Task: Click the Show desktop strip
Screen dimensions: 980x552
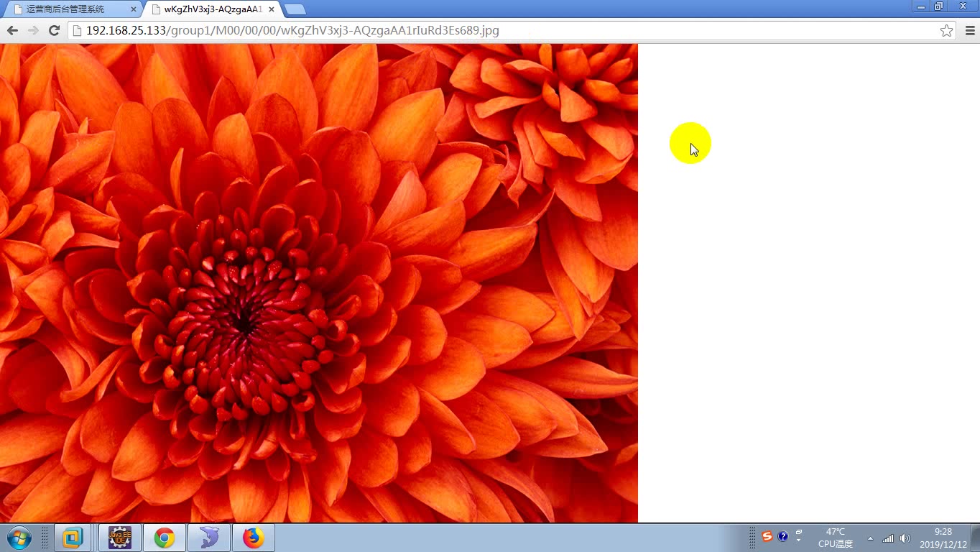Action: 975,538
